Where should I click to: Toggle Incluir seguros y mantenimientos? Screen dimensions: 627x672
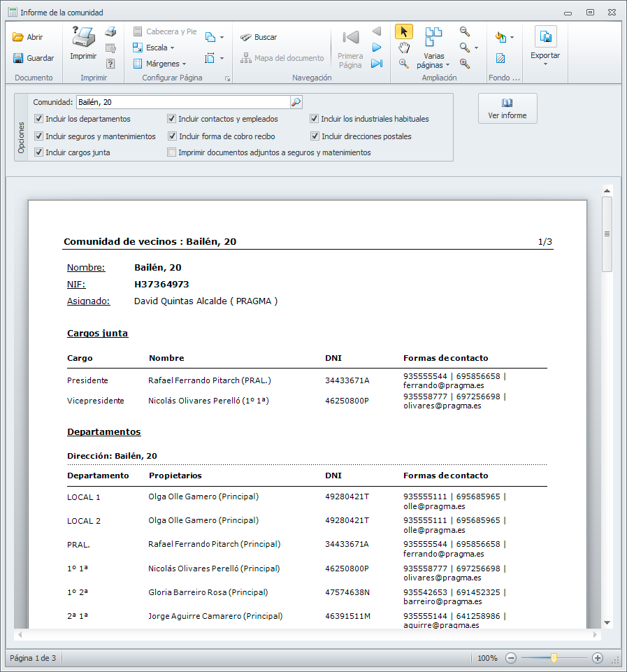point(39,136)
